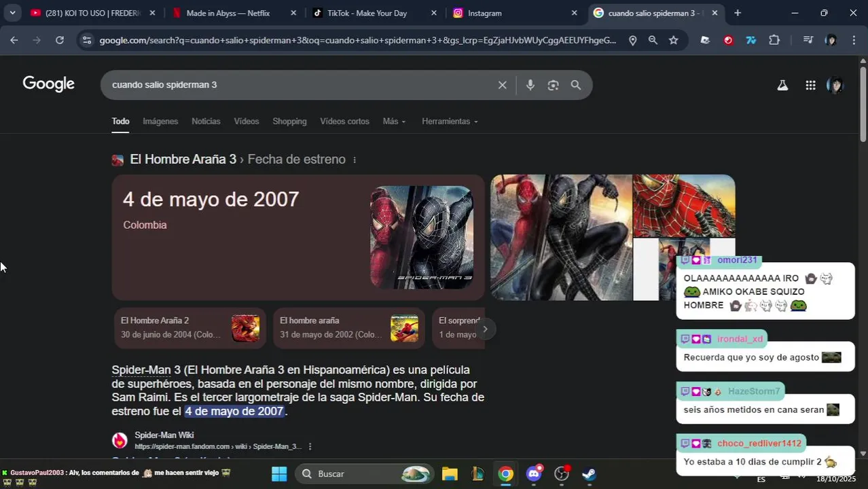Open the Google apps grid
The width and height of the screenshot is (868, 489).
click(x=810, y=85)
